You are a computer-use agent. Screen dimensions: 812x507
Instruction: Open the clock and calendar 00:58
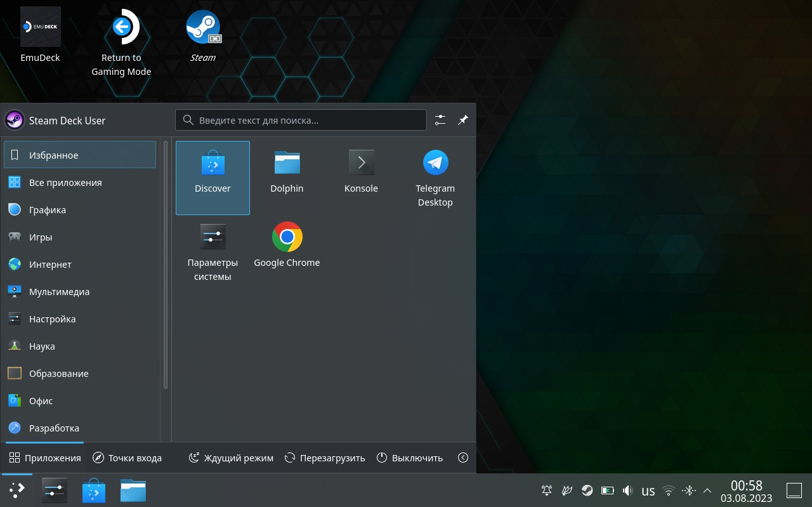747,491
